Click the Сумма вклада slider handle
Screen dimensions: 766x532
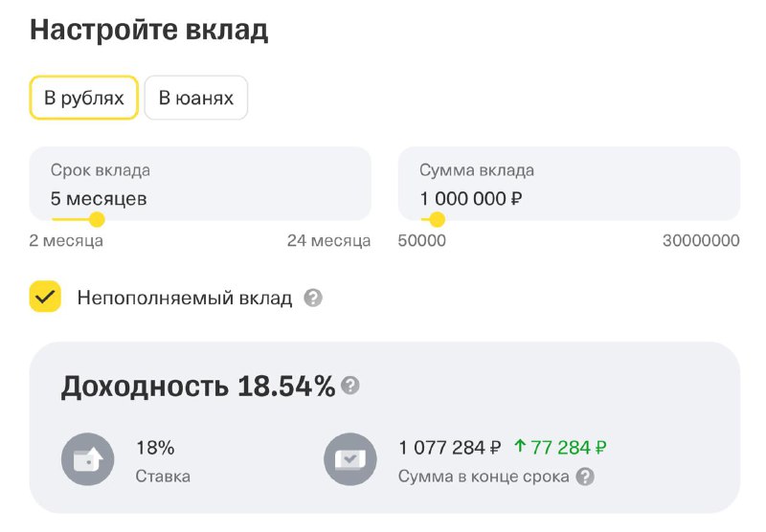pos(437,220)
